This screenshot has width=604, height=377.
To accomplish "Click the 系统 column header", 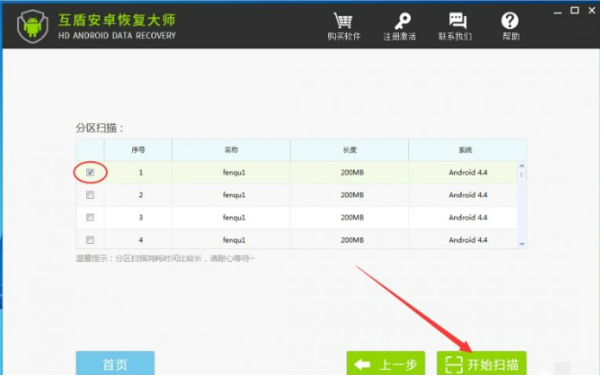I will tap(465, 150).
